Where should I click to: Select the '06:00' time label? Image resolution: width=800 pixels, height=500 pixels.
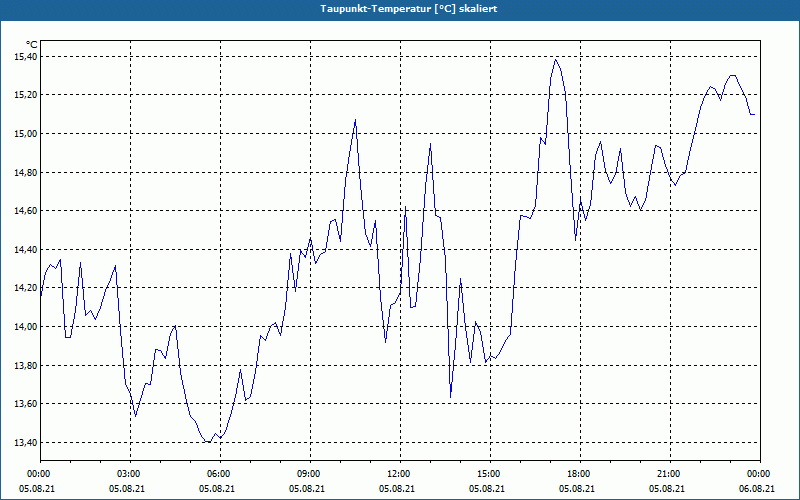[220, 474]
